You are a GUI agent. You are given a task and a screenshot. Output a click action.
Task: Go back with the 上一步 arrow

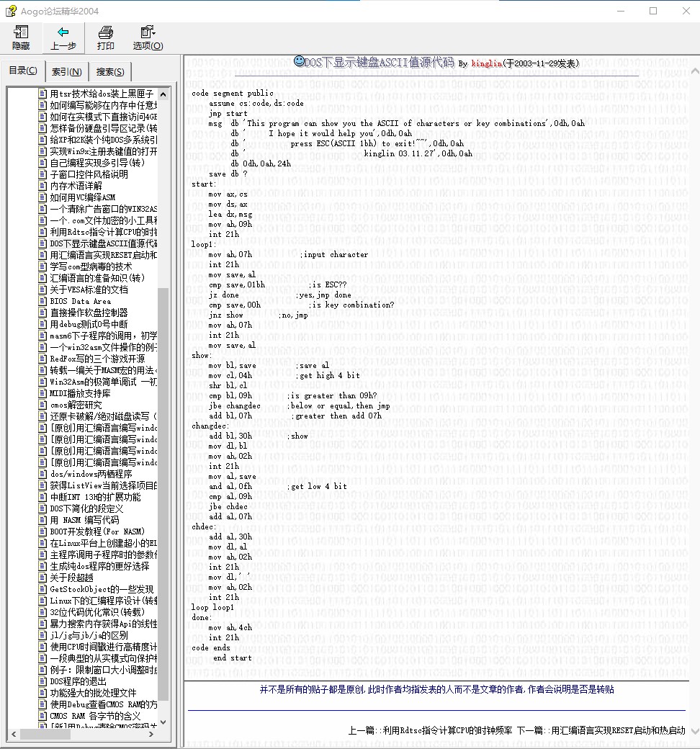63,37
